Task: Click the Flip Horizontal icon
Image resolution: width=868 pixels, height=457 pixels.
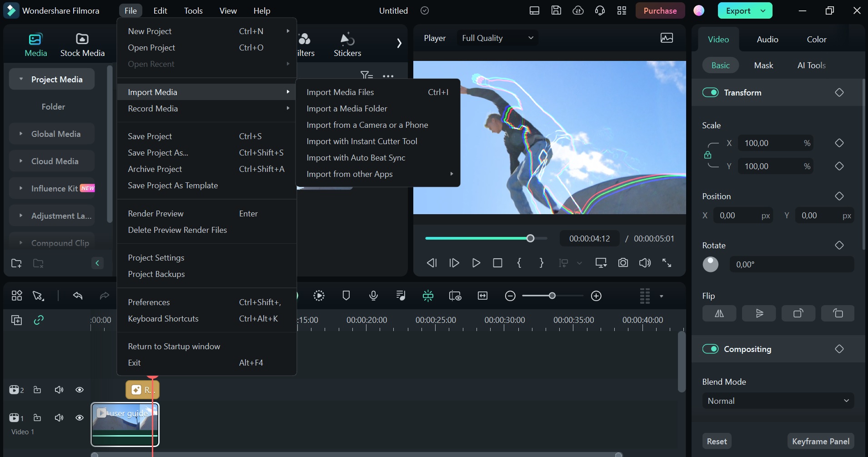Action: (x=719, y=313)
